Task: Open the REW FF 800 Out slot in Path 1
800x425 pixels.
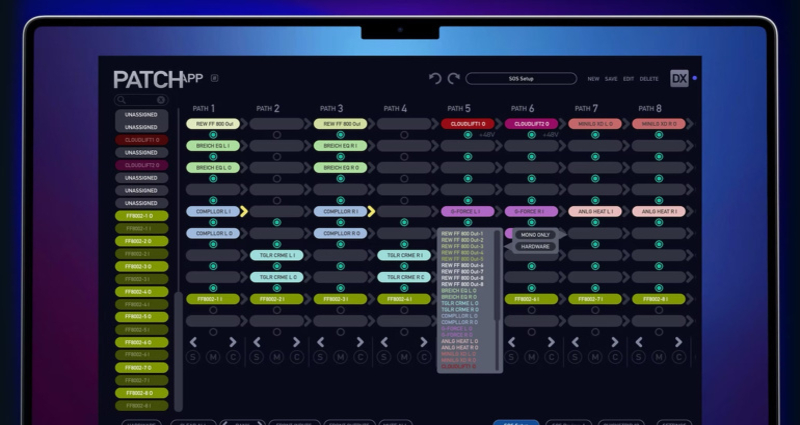Action: pos(213,123)
